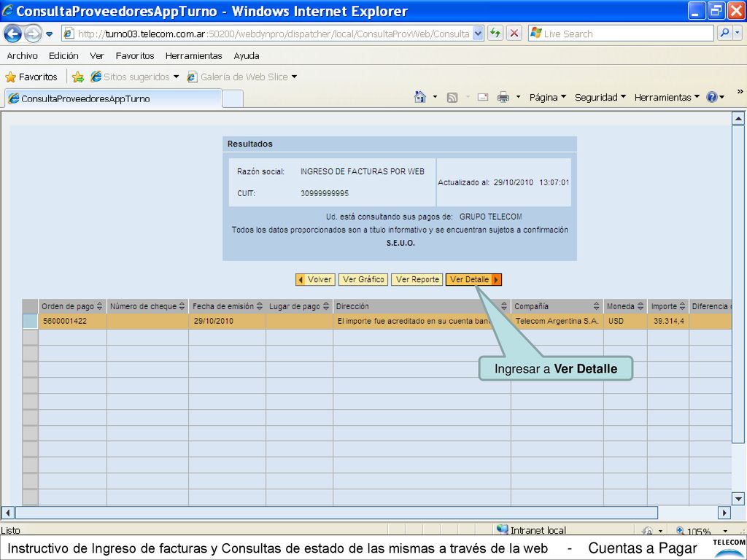Click the USD currency cell

(x=625, y=321)
